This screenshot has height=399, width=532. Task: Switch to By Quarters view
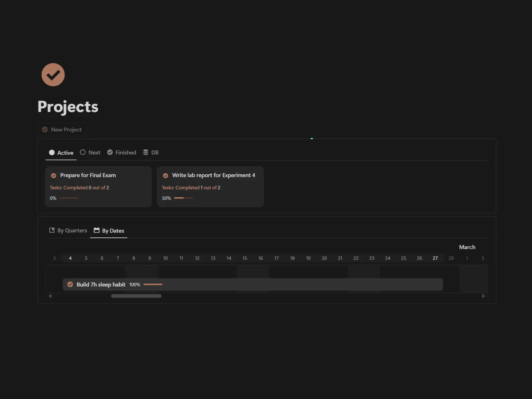point(68,230)
